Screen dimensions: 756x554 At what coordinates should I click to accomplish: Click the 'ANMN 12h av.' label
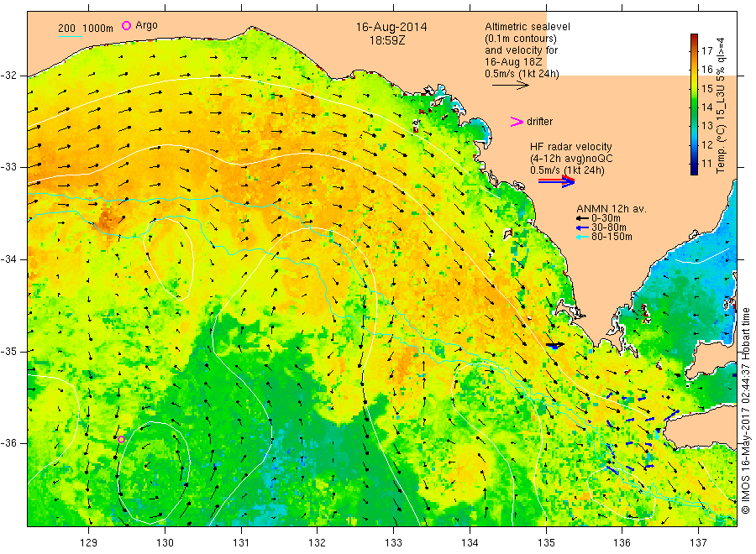[612, 209]
